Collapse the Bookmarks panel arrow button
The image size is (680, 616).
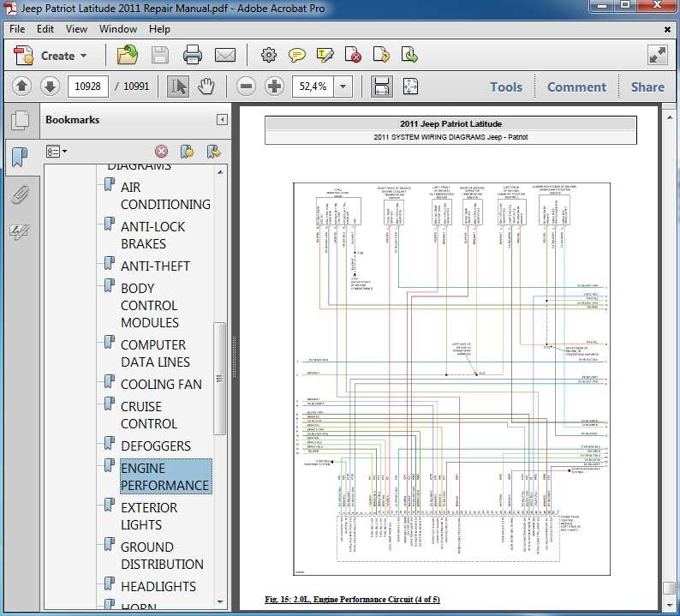(222, 120)
